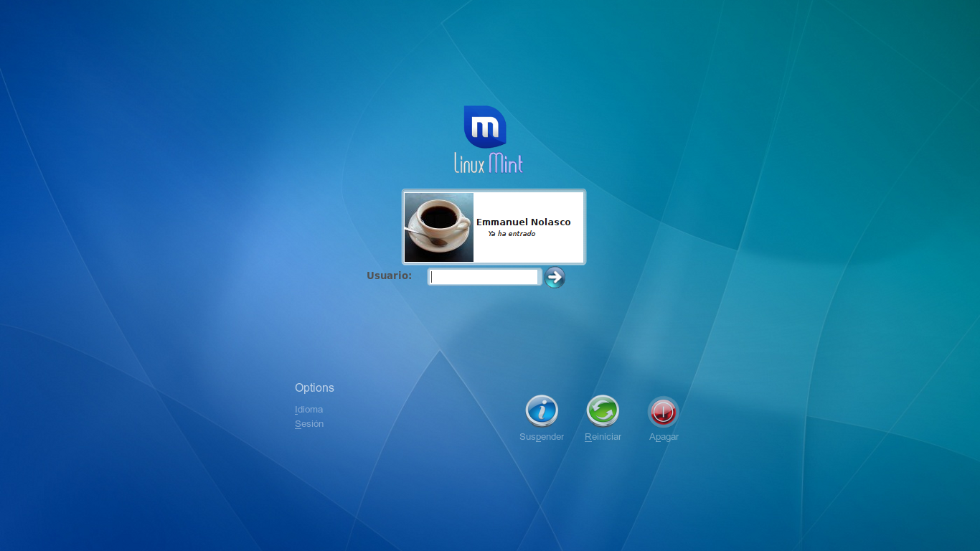The image size is (980, 551).
Task: Click the arrow button next to Usuario field
Action: (x=555, y=277)
